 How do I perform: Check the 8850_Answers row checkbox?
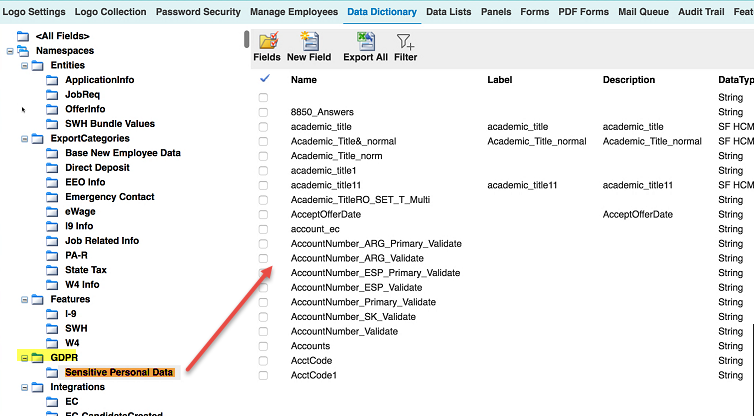pyautogui.click(x=263, y=112)
